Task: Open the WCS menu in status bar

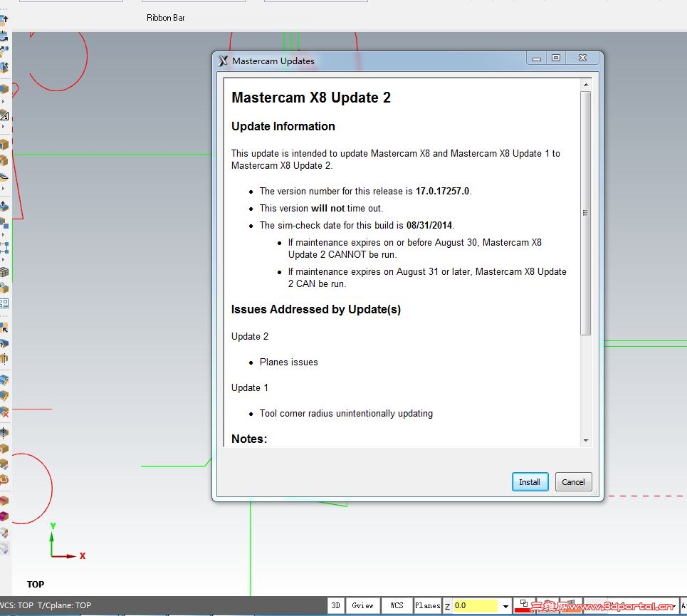Action: 397,605
